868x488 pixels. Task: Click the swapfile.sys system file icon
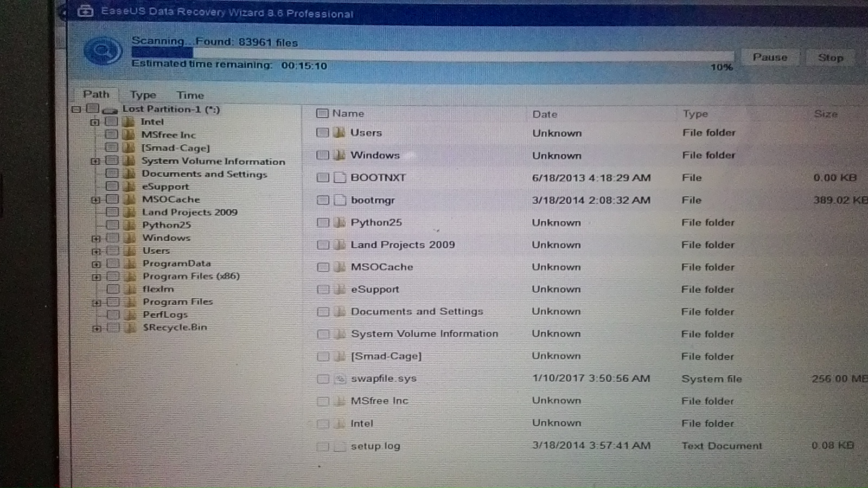click(x=340, y=379)
